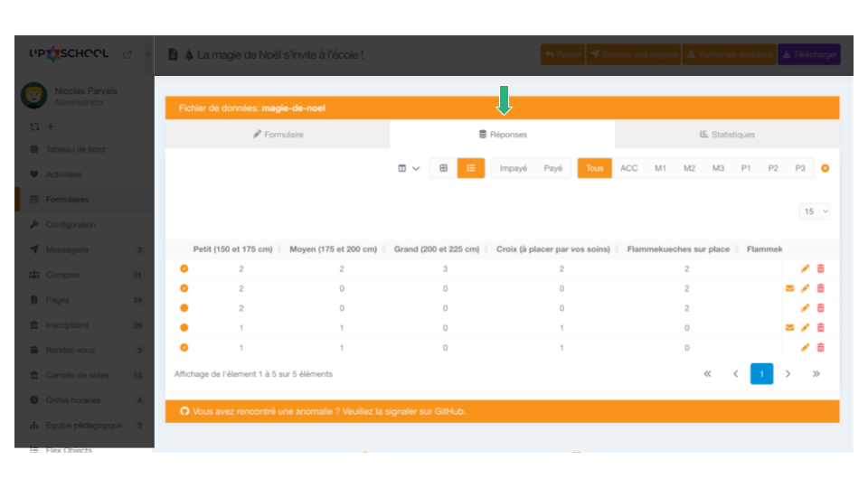Select the ACC class filter

coord(629,168)
